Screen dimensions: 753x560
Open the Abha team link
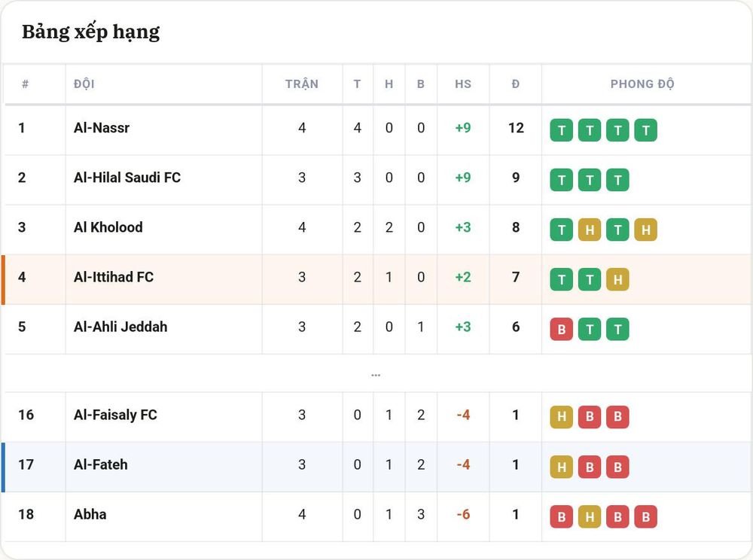click(x=90, y=514)
